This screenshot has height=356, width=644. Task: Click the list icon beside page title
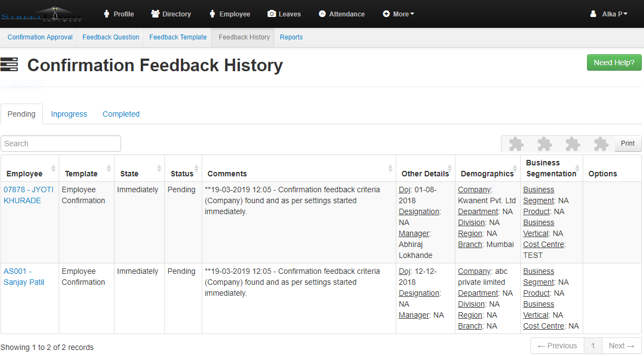click(x=9, y=65)
